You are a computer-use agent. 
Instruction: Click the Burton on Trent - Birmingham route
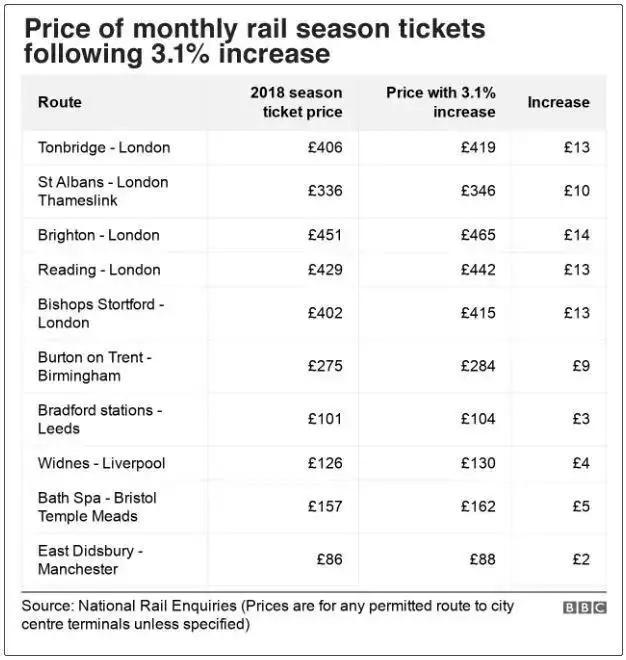95,366
